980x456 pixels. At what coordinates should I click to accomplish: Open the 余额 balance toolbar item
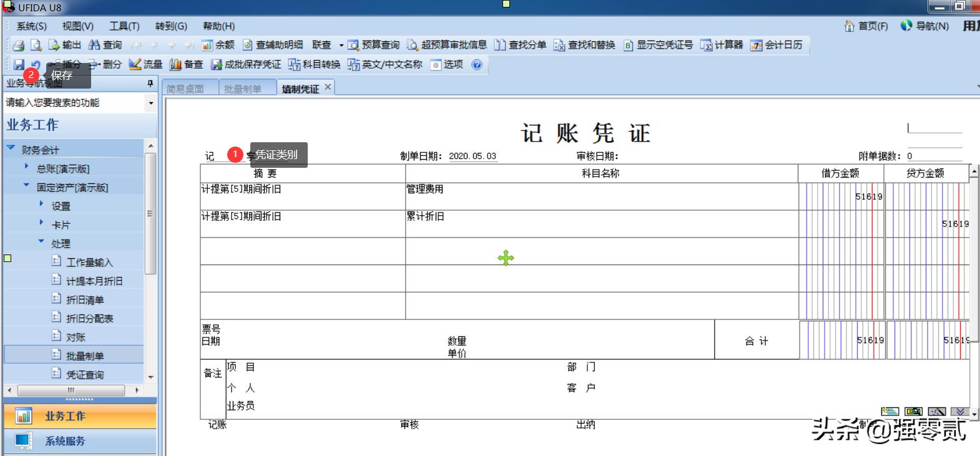[218, 45]
